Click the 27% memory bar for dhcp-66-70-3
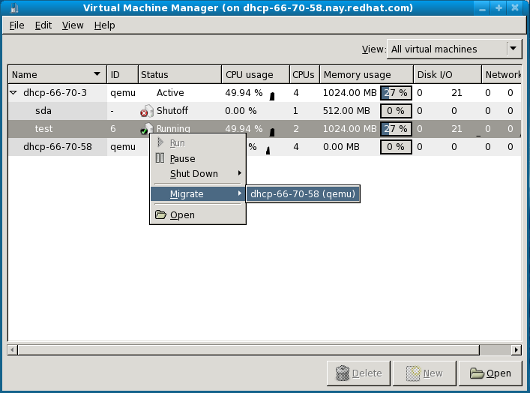The image size is (530, 393). (396, 93)
